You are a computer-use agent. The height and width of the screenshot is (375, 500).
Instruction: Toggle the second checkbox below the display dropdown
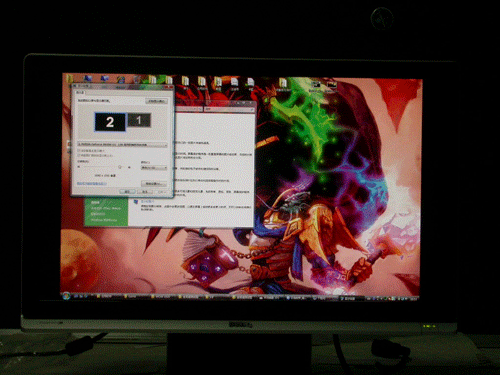[x=79, y=155]
